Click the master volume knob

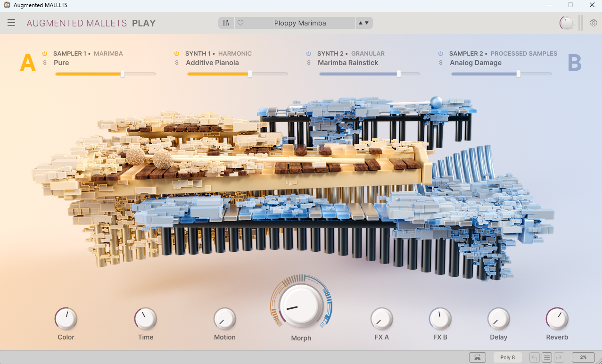coord(566,23)
